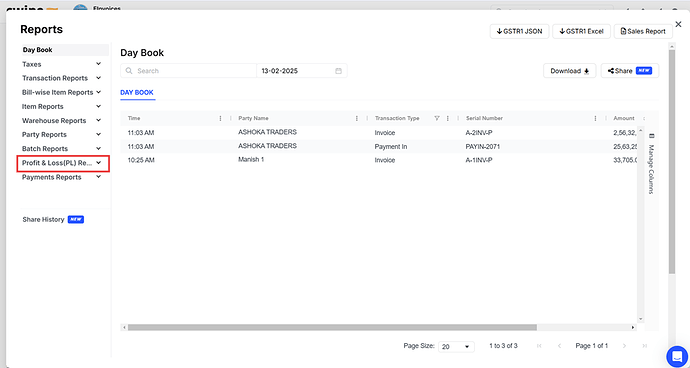690x368 pixels.
Task: Expand Warehouse Reports section
Action: pyautogui.click(x=62, y=121)
